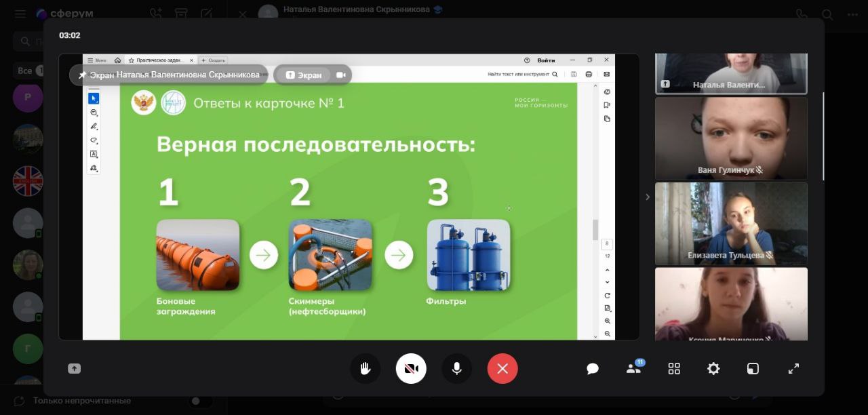
Task: Go to next page arrow in PDF
Action: tap(607, 282)
